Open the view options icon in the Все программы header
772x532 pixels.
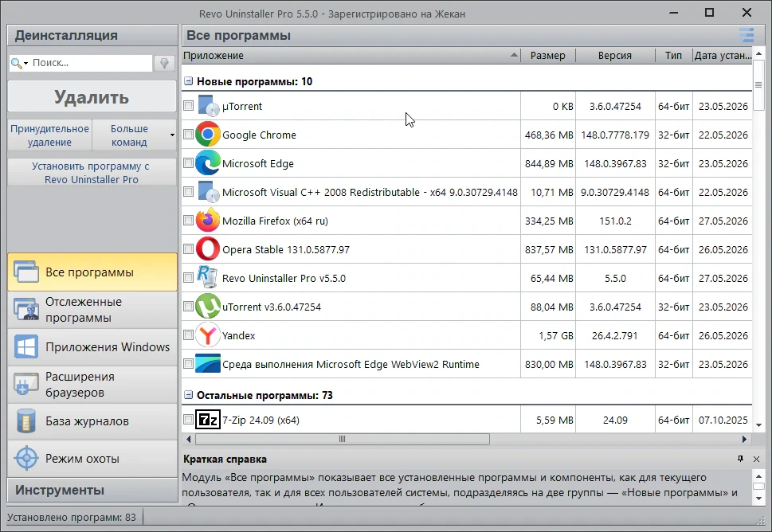pyautogui.click(x=747, y=35)
